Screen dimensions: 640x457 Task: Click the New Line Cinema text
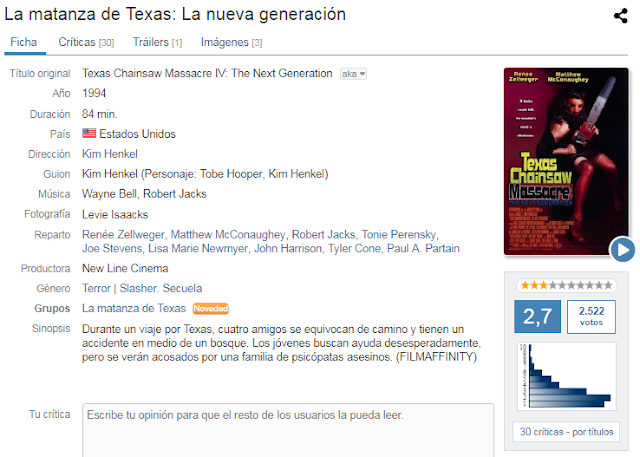(x=125, y=268)
